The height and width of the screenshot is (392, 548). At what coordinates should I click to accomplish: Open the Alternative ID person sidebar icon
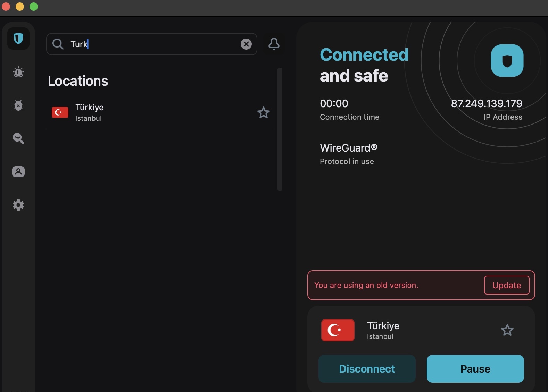tap(18, 172)
